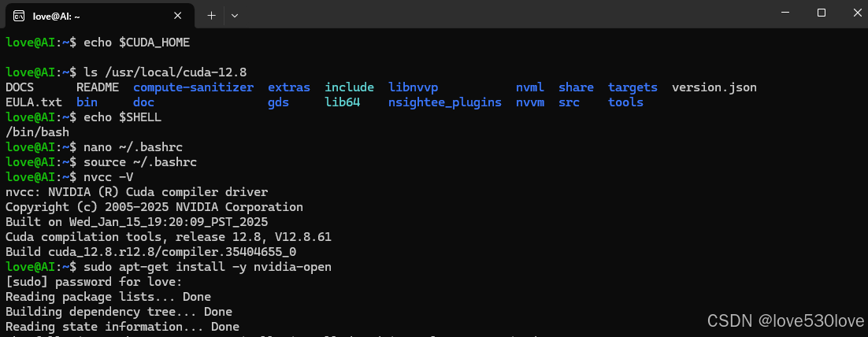Image resolution: width=868 pixels, height=337 pixels.
Task: Close the love@AI: ~ tab
Action: click(178, 16)
